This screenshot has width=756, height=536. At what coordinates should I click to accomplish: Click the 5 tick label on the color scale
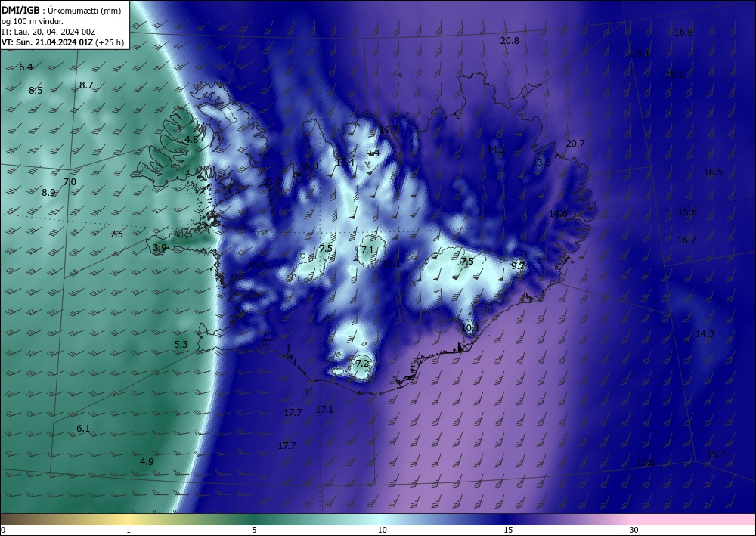pyautogui.click(x=254, y=530)
